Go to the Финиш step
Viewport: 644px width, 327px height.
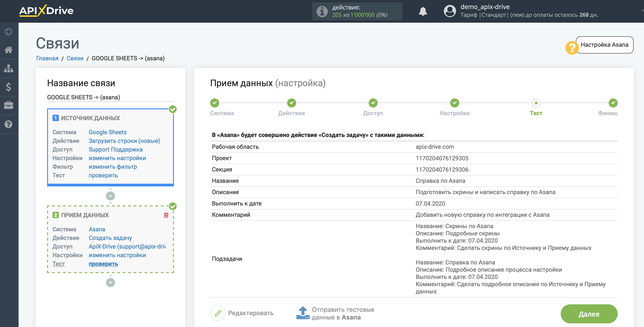coord(613,103)
